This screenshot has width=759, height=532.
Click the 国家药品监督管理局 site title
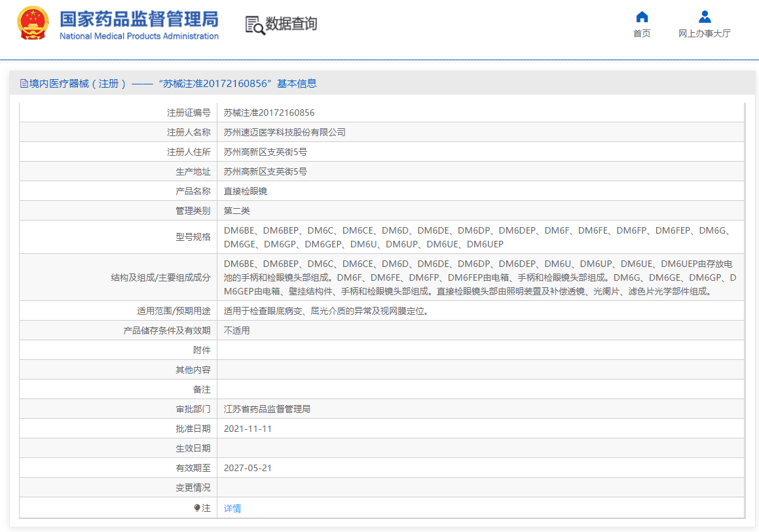[x=139, y=18]
